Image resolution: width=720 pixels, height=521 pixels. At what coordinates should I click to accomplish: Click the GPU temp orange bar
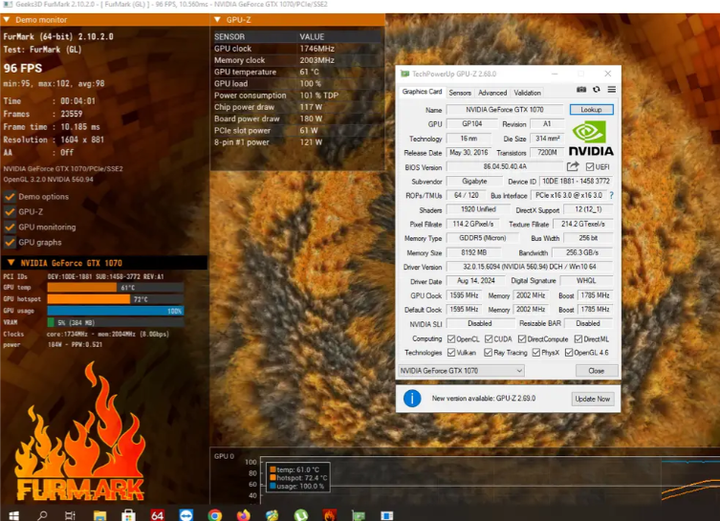coord(82,287)
